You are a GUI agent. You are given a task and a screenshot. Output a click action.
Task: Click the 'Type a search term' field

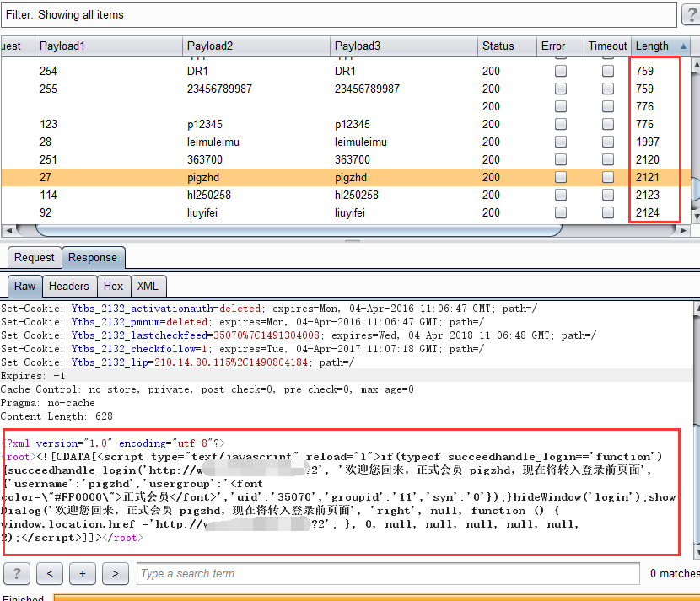click(389, 573)
